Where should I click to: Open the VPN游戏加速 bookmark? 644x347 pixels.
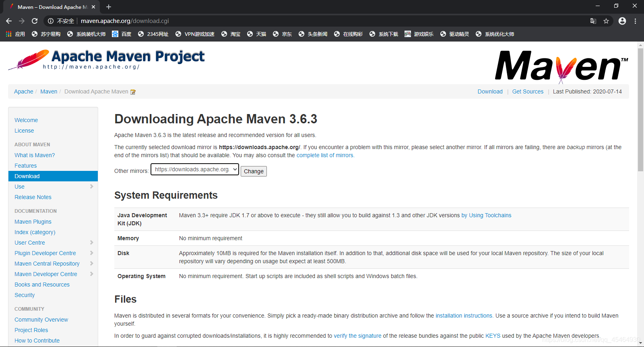(x=195, y=34)
